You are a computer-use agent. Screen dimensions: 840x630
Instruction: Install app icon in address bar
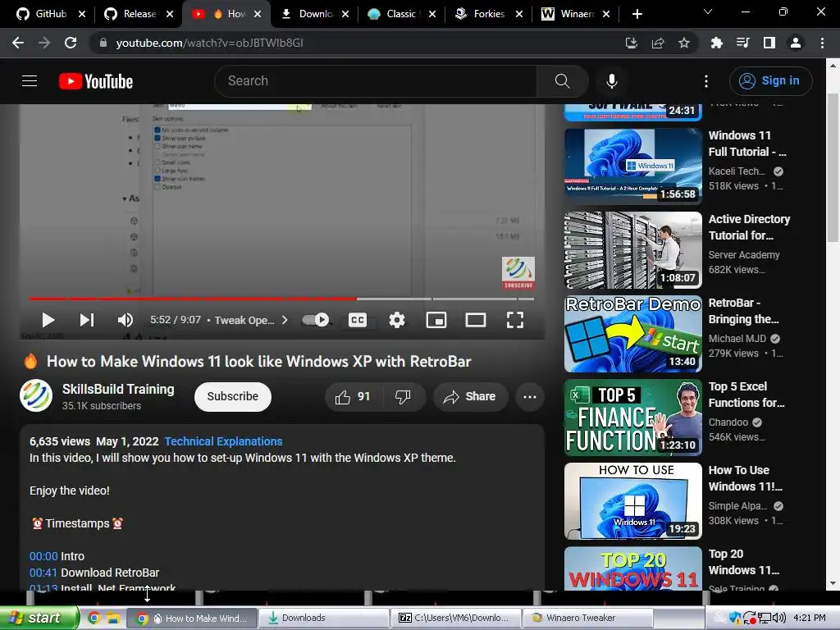[632, 43]
